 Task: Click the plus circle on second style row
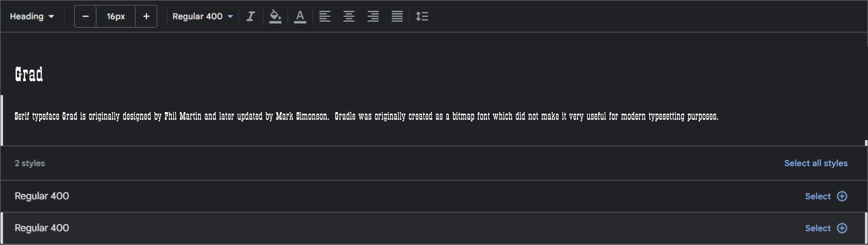point(842,228)
